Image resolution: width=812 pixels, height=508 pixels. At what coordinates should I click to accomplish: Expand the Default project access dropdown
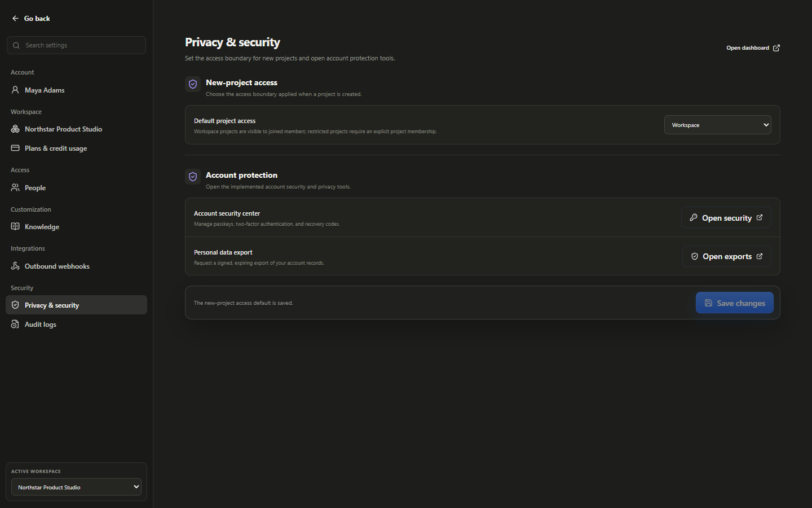tap(717, 125)
